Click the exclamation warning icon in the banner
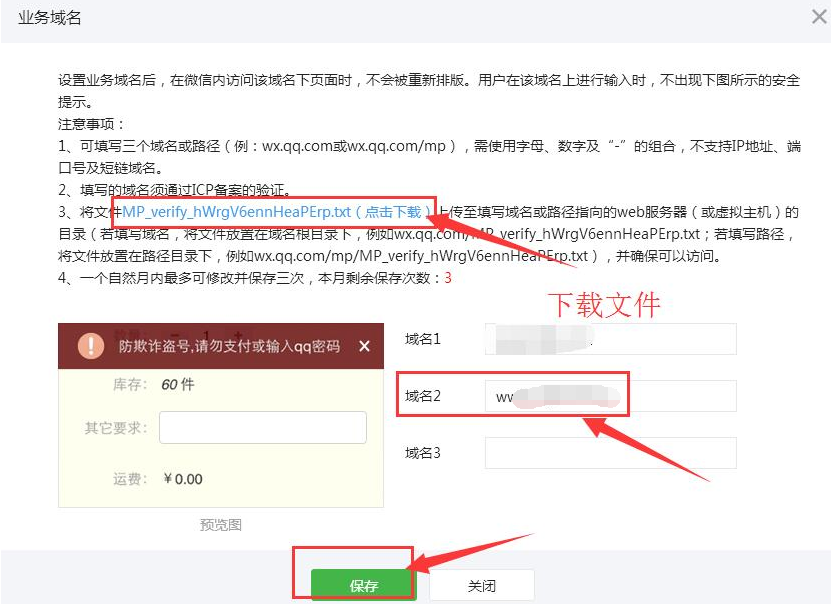The image size is (831, 604). click(91, 346)
